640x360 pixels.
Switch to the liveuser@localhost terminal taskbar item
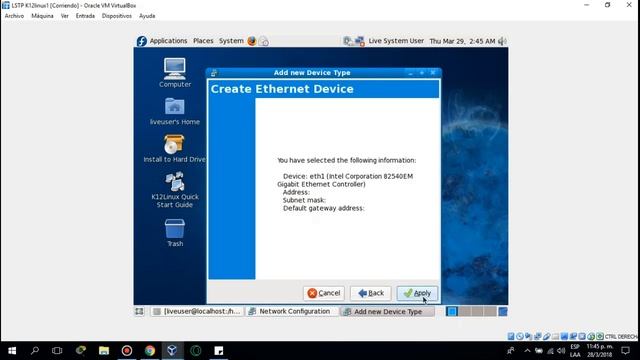click(197, 311)
